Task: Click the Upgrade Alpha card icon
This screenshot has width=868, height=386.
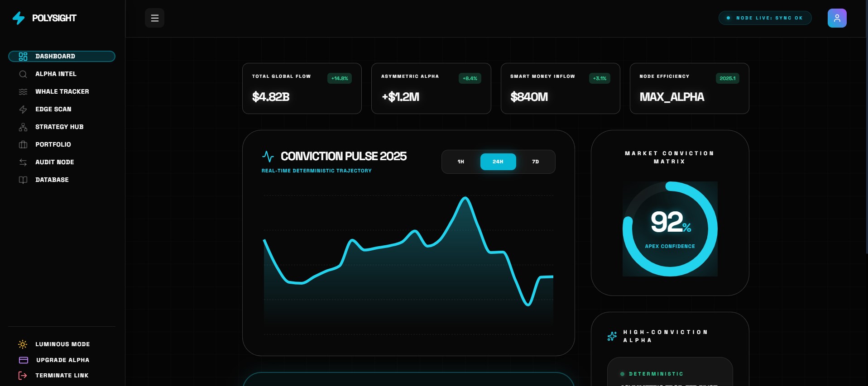Action: [x=24, y=360]
